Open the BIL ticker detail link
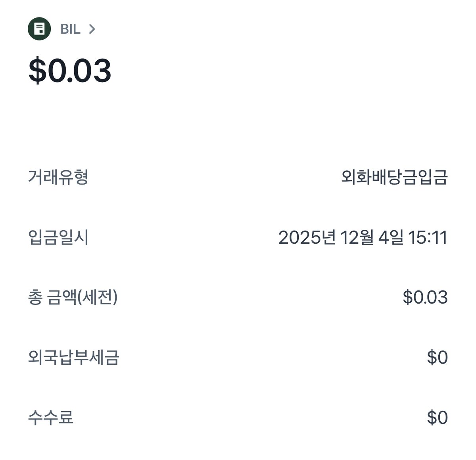 click(x=70, y=29)
